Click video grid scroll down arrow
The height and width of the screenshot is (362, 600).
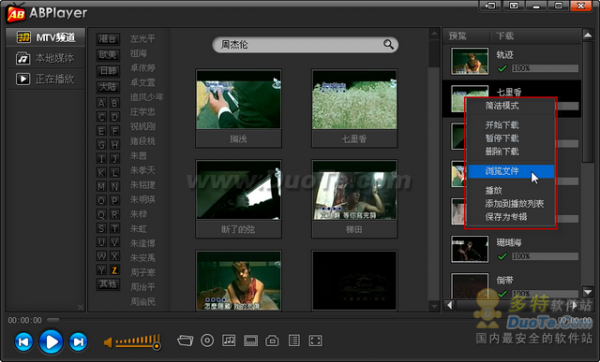[434, 306]
